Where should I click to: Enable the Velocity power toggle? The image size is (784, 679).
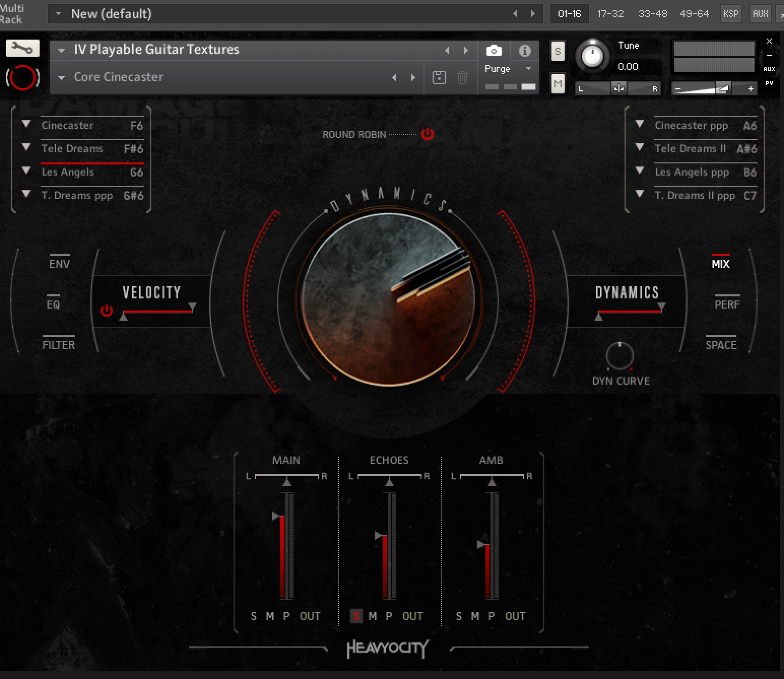(107, 311)
